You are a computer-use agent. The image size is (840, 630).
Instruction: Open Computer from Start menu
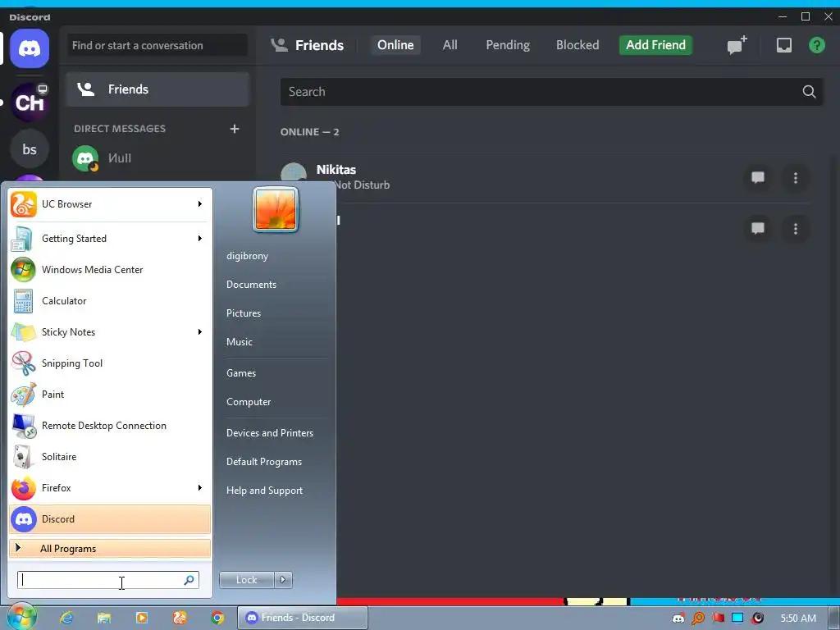(x=249, y=402)
